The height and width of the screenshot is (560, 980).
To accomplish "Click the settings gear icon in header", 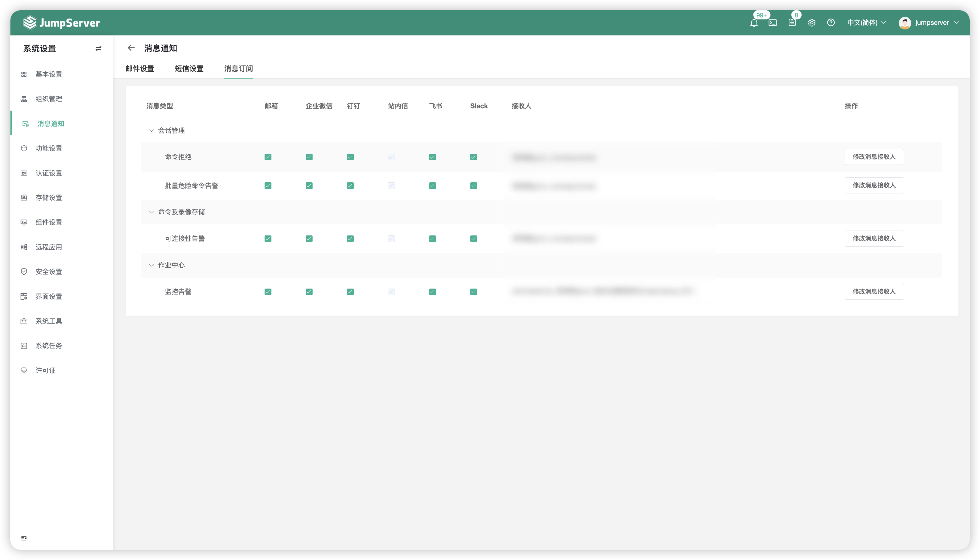I will [x=811, y=23].
